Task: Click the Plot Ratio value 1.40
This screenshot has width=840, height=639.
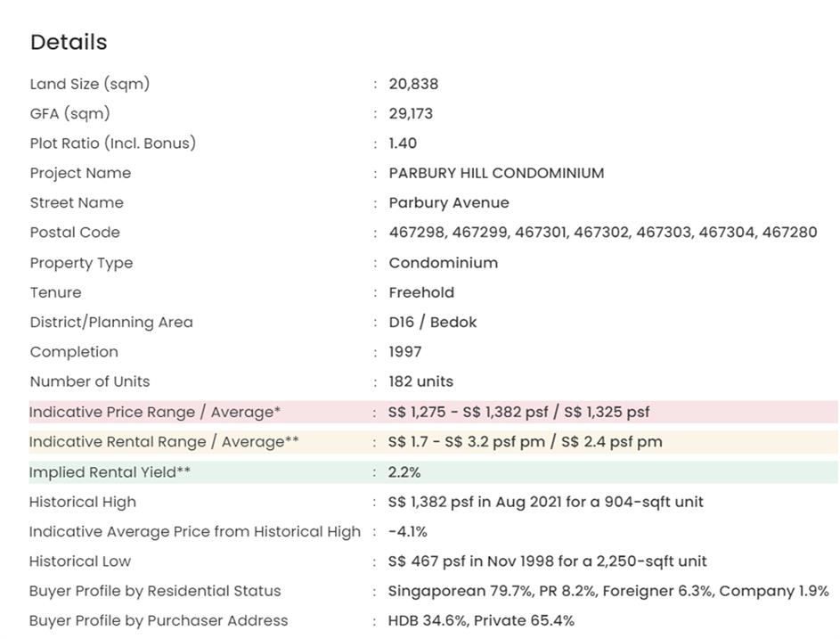Action: pyautogui.click(x=403, y=143)
